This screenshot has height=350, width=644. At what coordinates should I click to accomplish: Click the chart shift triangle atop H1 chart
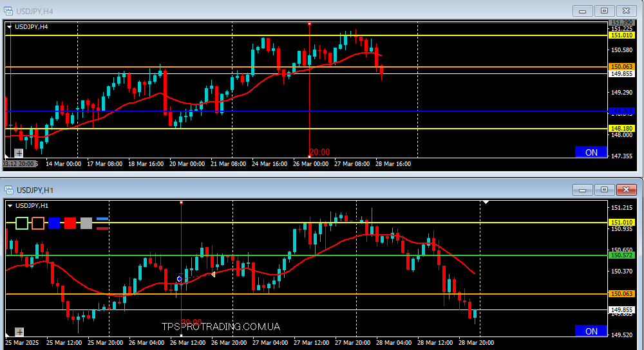click(486, 203)
